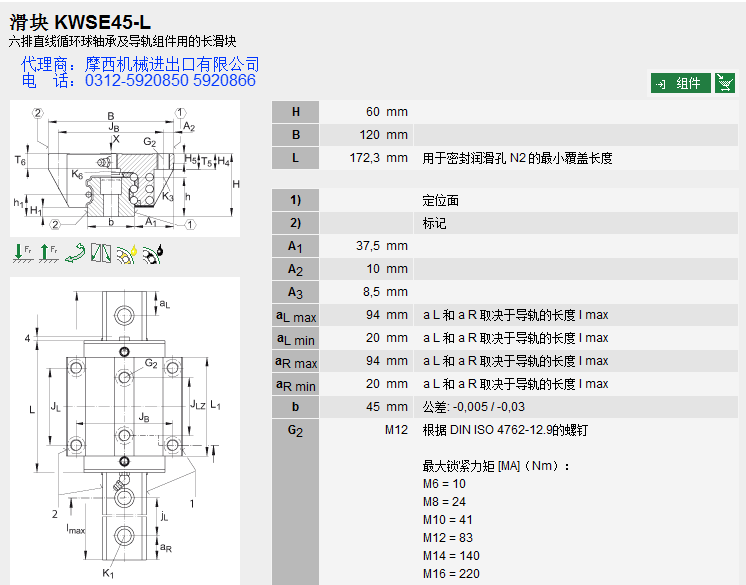Select the grease lubrication icon with yellow drop
The image size is (746, 585).
pos(126,254)
